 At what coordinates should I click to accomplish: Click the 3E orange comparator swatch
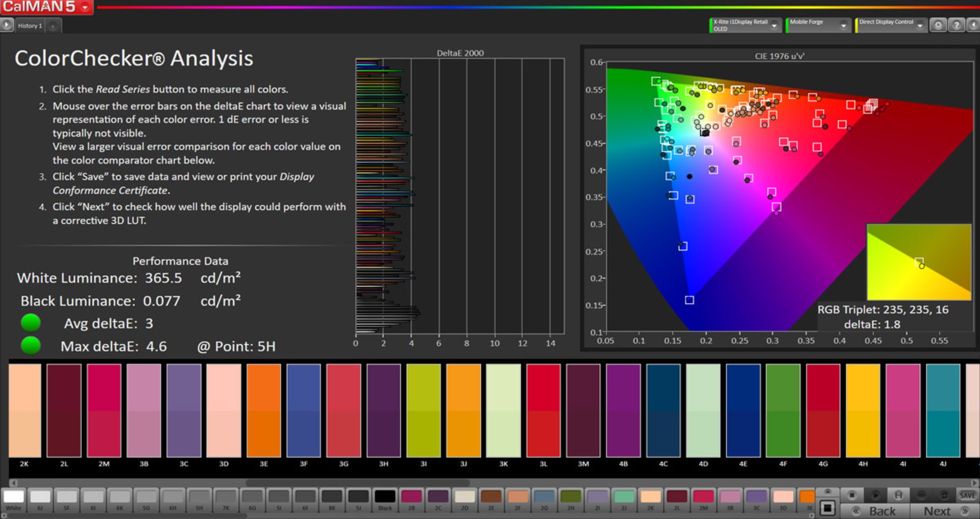263,410
